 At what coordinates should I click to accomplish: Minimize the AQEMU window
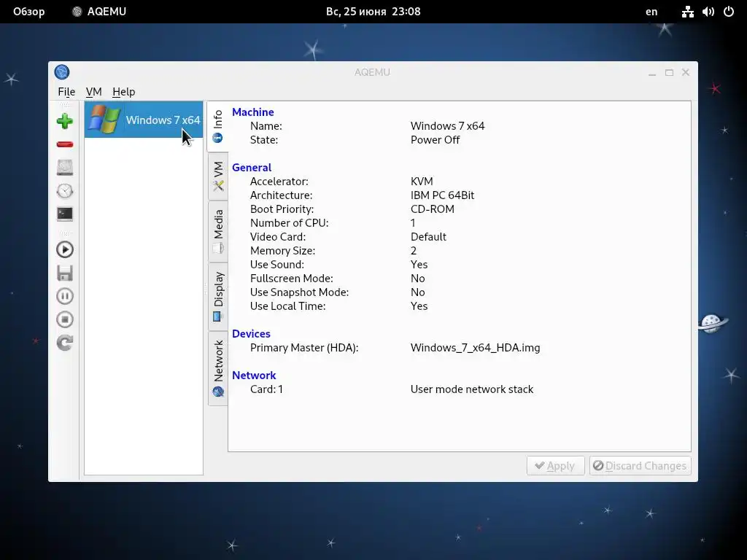[652, 73]
